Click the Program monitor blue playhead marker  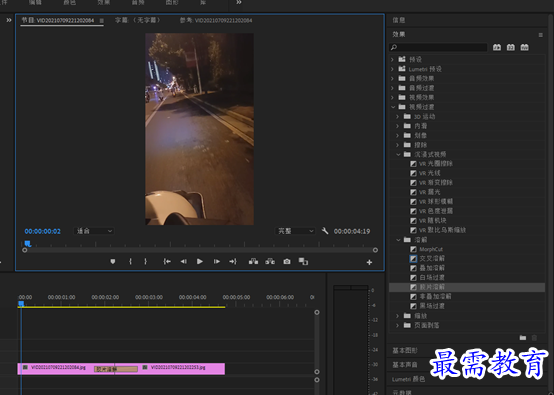(x=28, y=243)
